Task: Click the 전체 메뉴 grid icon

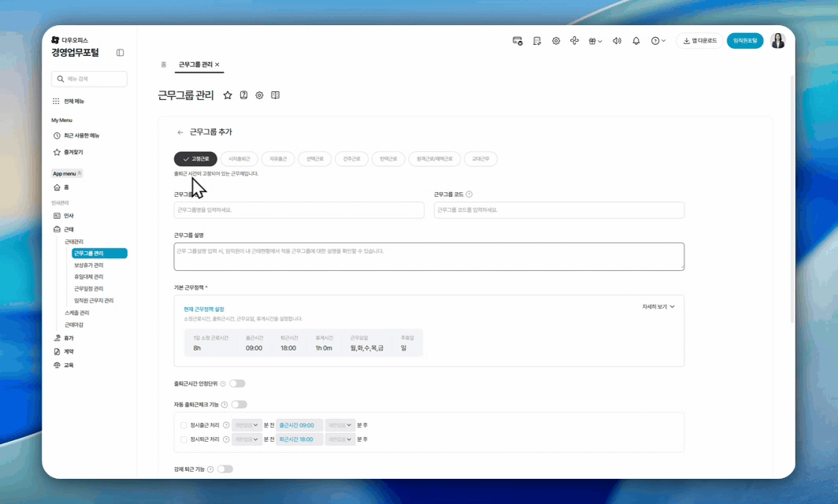Action: (56, 101)
